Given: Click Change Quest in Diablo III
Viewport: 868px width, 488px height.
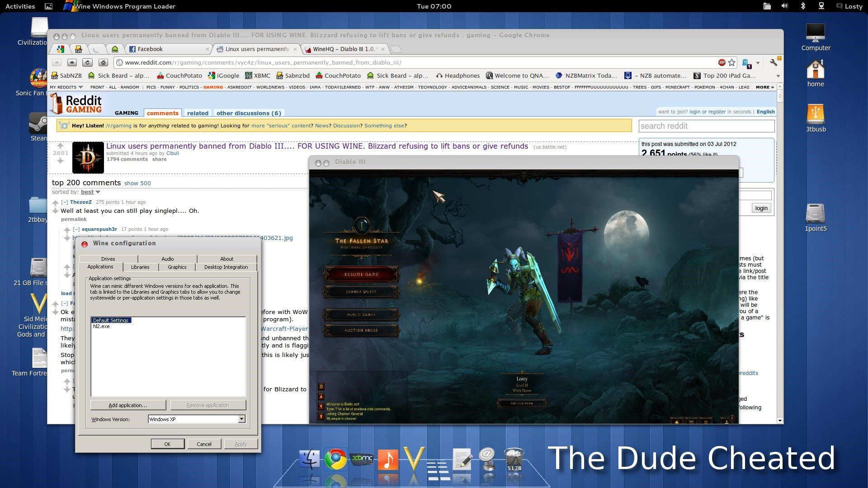Looking at the screenshot, I should [361, 291].
